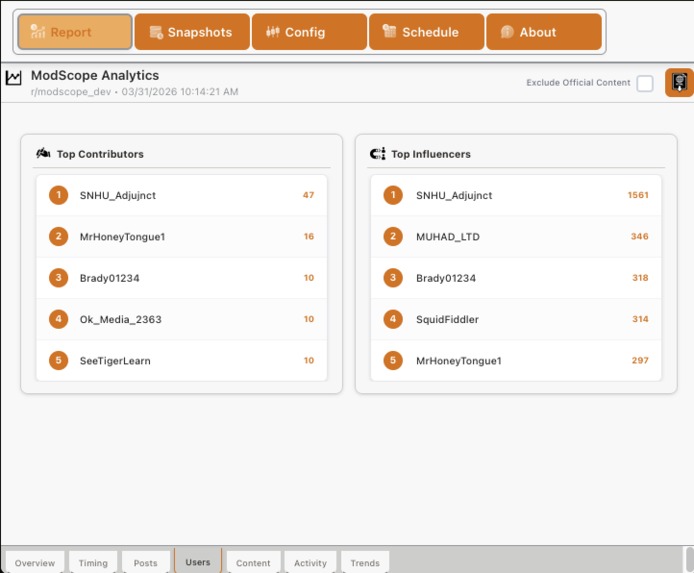The width and height of the screenshot is (694, 573).
Task: Switch to the Timing tab
Action: [93, 563]
